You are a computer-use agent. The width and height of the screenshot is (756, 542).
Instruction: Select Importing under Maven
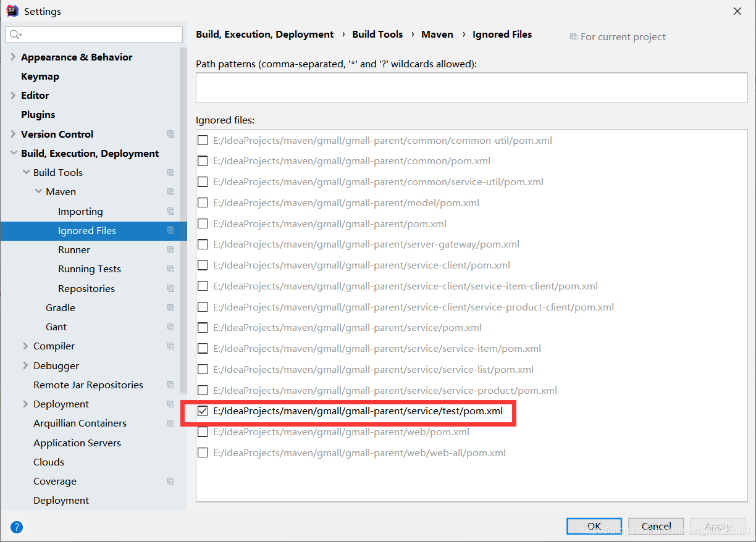click(x=80, y=211)
